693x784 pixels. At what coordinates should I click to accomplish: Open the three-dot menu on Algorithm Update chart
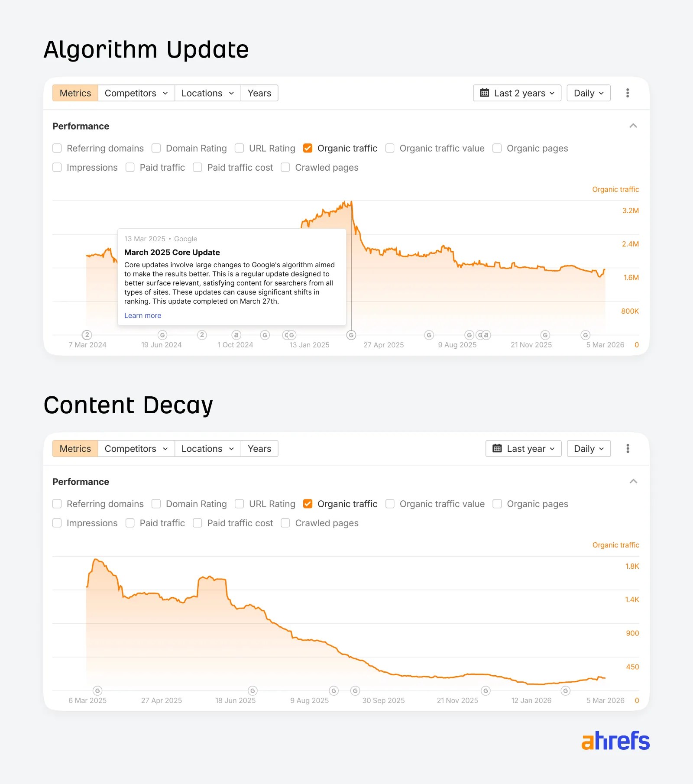coord(628,93)
